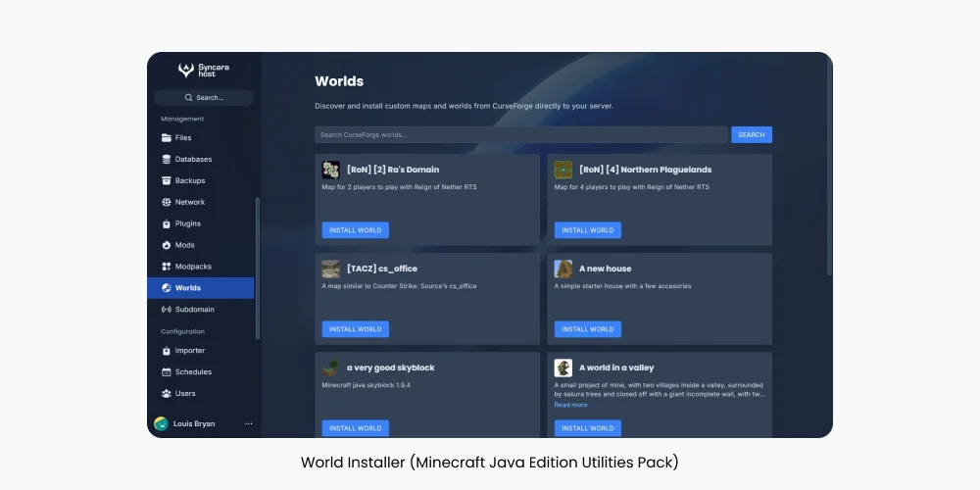Open Importer under Configuration
The height and width of the screenshot is (490, 980).
pyautogui.click(x=201, y=351)
